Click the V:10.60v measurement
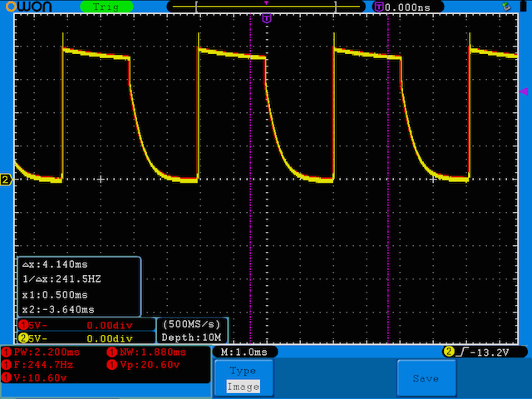532x399 pixels. click(34, 378)
